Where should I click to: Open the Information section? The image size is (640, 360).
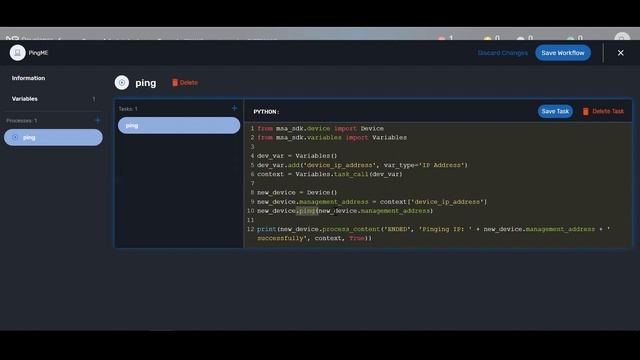tap(28, 78)
